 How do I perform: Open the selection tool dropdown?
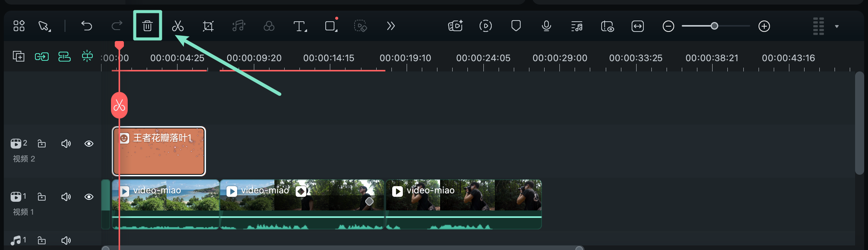(x=44, y=26)
